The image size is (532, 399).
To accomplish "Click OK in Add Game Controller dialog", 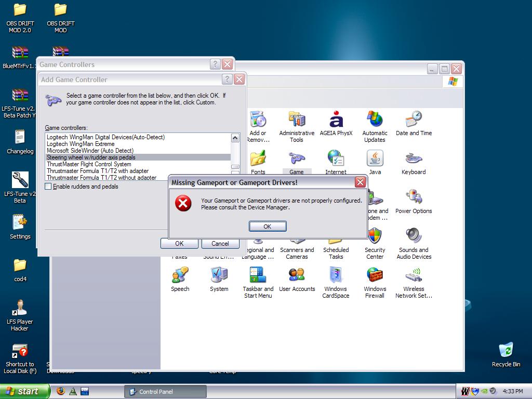I will pos(179,243).
